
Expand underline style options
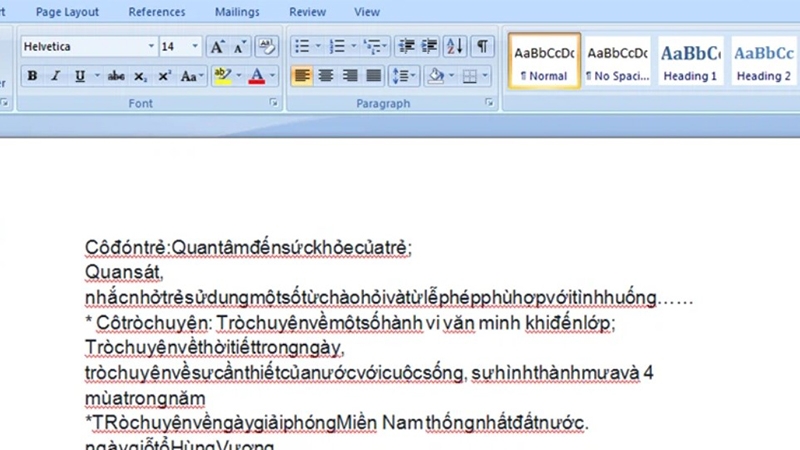tap(97, 76)
